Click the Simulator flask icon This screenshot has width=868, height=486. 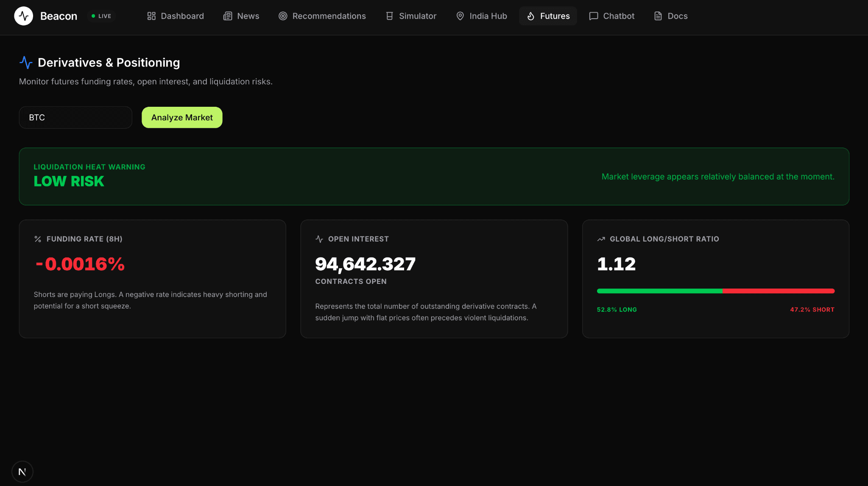point(389,16)
